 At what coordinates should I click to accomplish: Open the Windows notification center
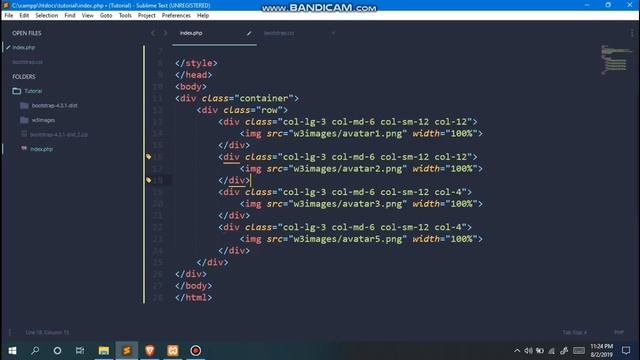pos(626,351)
